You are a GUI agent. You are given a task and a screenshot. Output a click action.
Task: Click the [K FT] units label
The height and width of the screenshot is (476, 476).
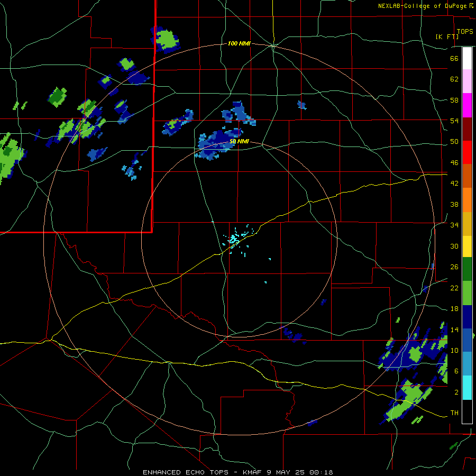(x=447, y=36)
